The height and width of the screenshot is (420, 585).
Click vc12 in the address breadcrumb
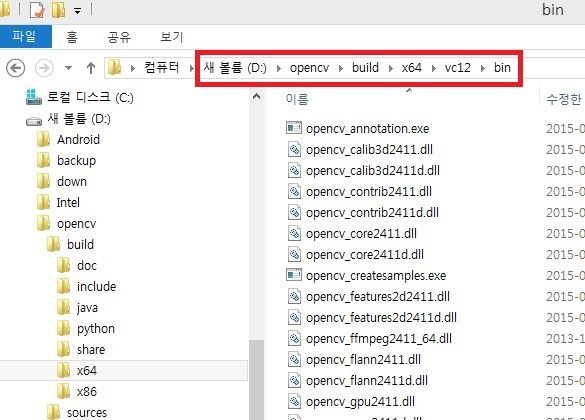(x=457, y=68)
